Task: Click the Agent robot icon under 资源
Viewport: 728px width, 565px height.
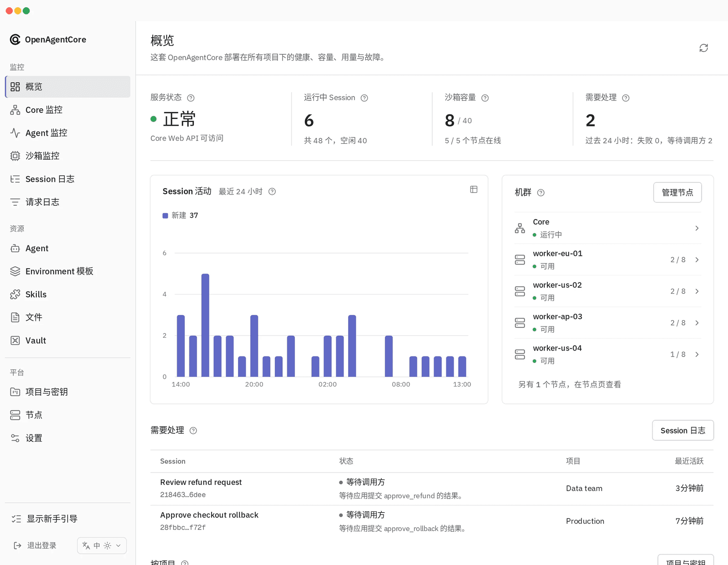Action: click(15, 249)
